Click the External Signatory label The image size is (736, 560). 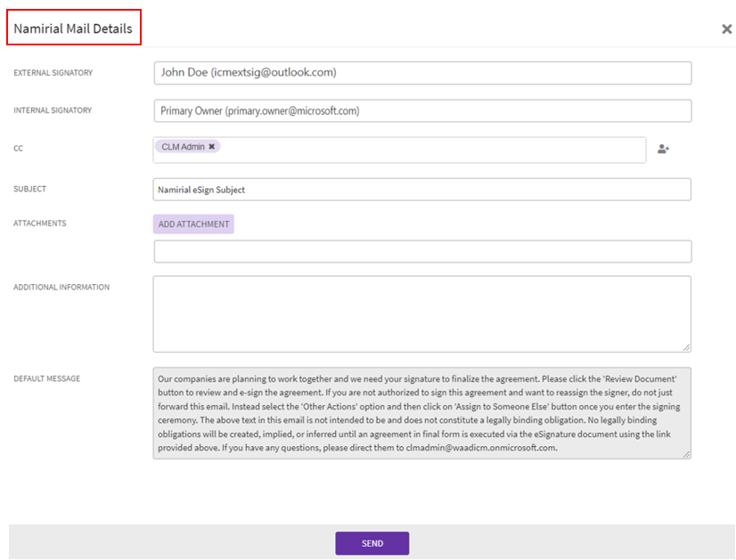(53, 73)
